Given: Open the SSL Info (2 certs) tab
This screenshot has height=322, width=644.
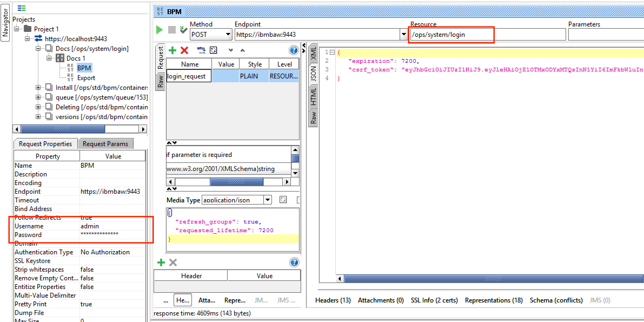Looking at the screenshot, I should pyautogui.click(x=434, y=300).
